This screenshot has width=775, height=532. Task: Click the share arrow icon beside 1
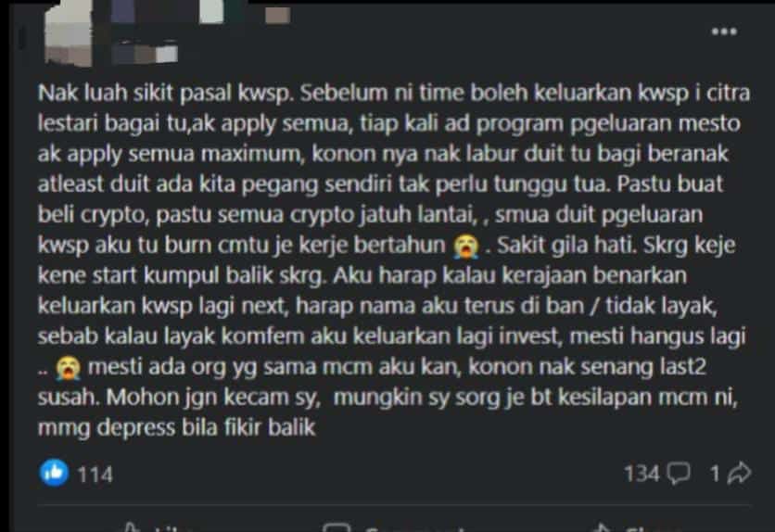739,474
